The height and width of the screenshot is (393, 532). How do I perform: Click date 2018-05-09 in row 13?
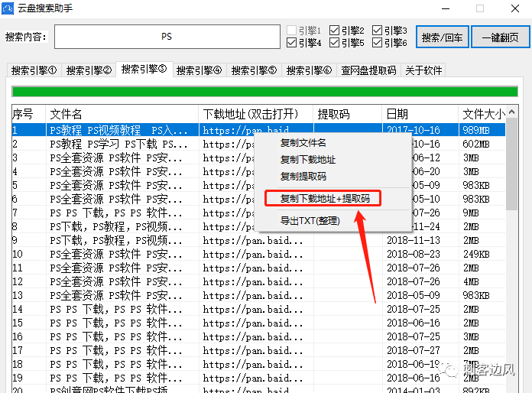414,295
